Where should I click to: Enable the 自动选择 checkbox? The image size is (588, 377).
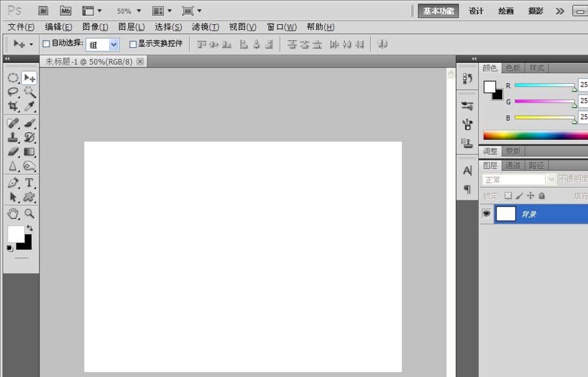(46, 44)
